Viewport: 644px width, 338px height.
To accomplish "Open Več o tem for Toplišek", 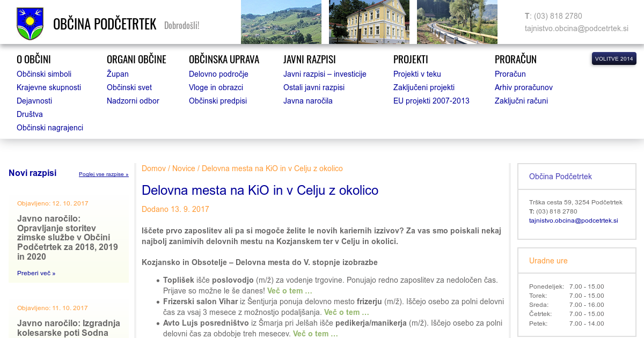I will pyautogui.click(x=289, y=291).
